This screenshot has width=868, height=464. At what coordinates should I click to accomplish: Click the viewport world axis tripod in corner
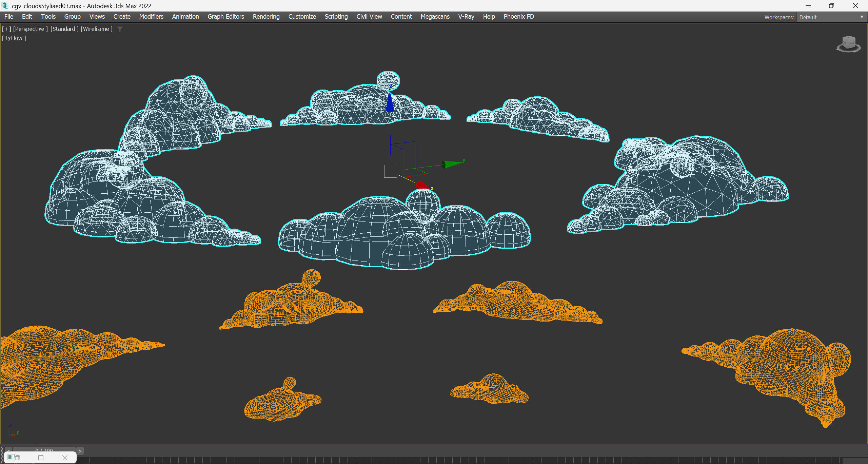[13, 431]
